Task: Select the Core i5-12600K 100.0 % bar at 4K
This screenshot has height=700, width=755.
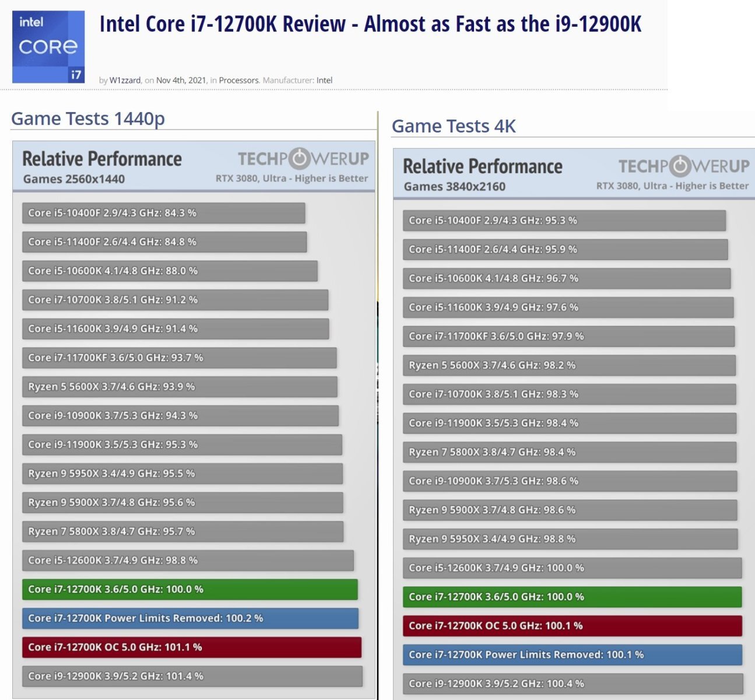Action: click(x=573, y=568)
